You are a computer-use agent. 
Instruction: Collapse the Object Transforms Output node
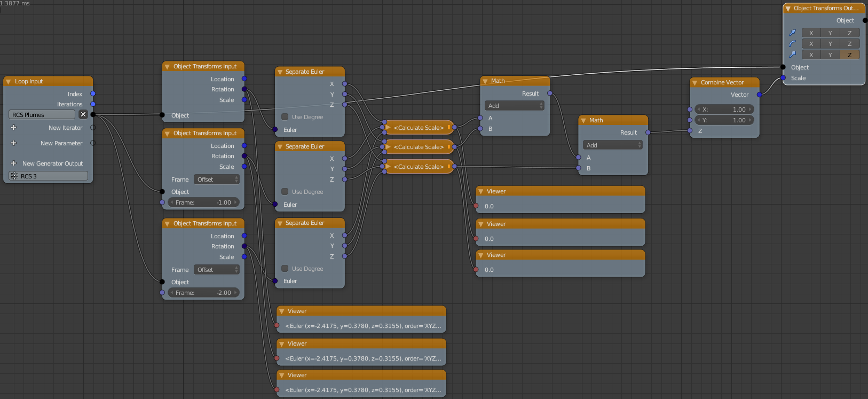click(x=787, y=9)
